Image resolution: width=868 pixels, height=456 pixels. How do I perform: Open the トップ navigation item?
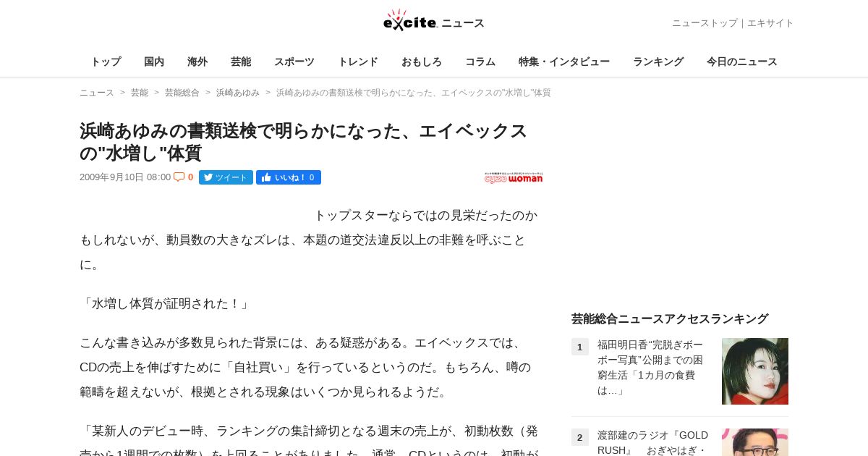106,62
